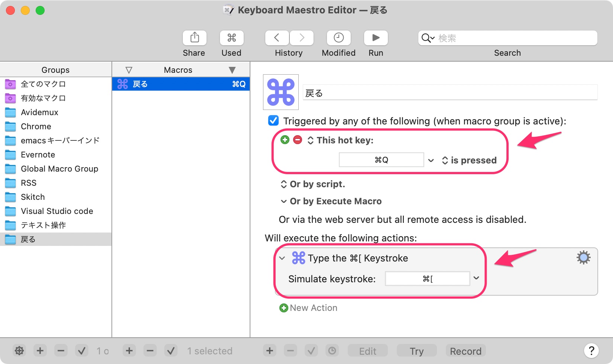Screen dimensions: 613x364
Task: Select the Skitch group
Action: point(56,197)
